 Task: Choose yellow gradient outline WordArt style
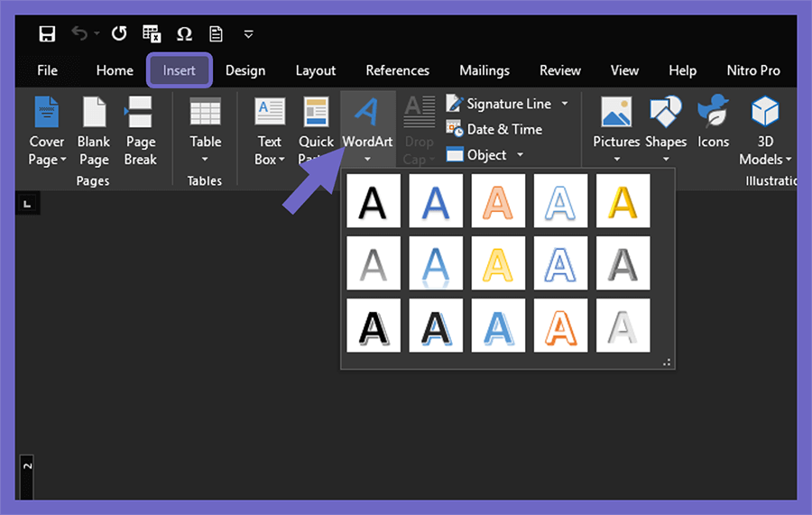[498, 263]
